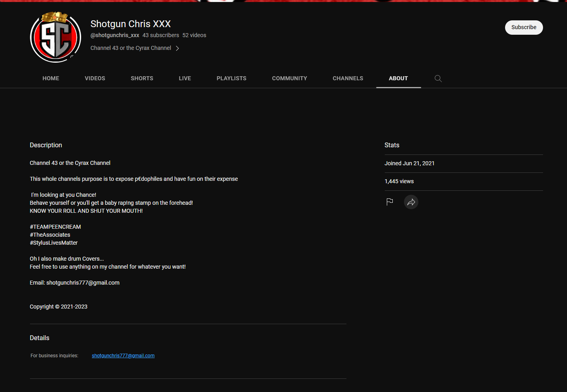Image resolution: width=567 pixels, height=392 pixels.
Task: Click the 'KNOW YOUR ROLL AND SHUT YOUR MOUTH!' line
Action: coord(86,211)
